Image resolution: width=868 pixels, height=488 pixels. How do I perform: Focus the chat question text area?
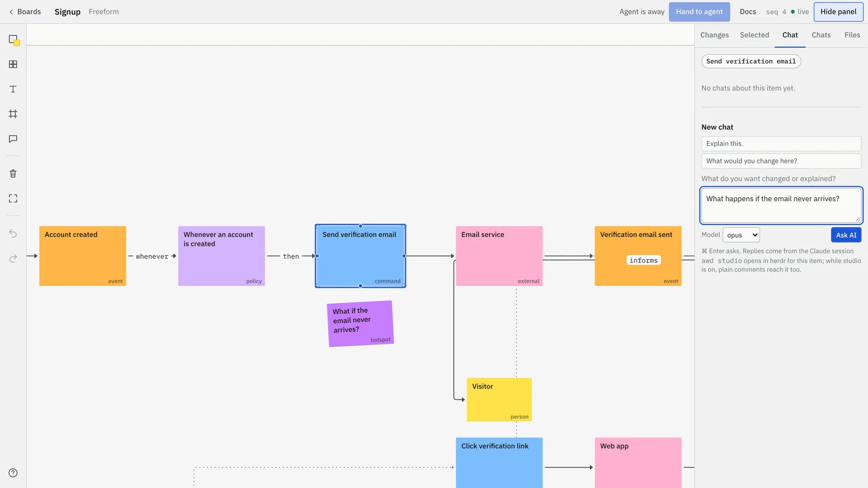click(781, 206)
